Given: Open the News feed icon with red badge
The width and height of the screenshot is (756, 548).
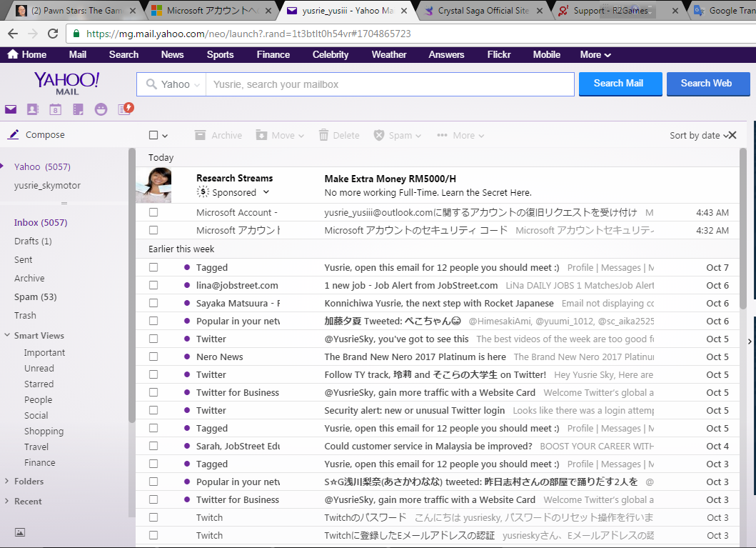Looking at the screenshot, I should tap(125, 109).
